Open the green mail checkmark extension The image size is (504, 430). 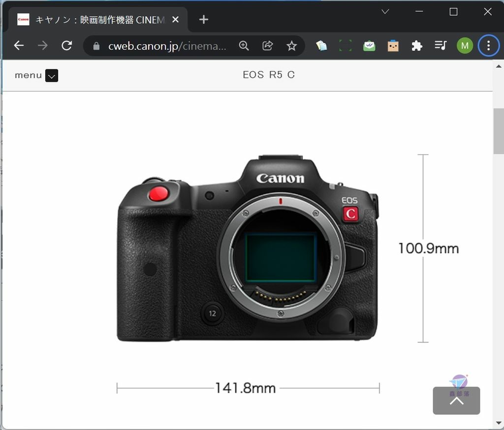(369, 46)
